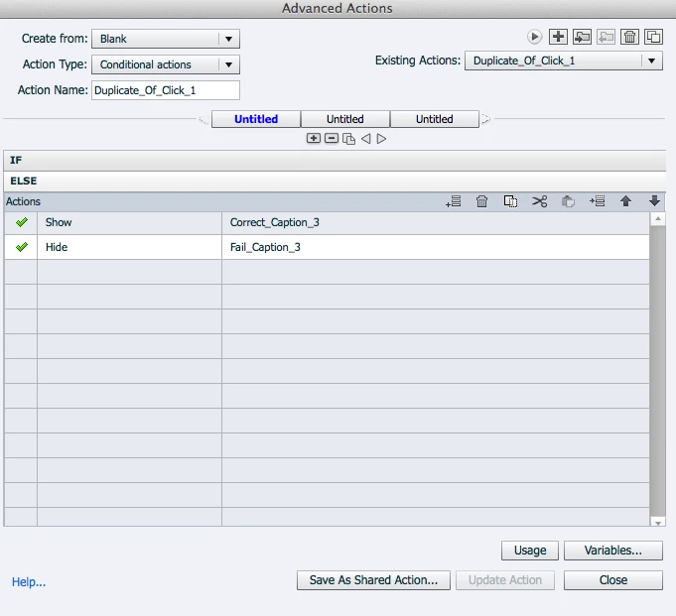Image resolution: width=676 pixels, height=616 pixels.
Task: Move action row up arrow
Action: 625,201
